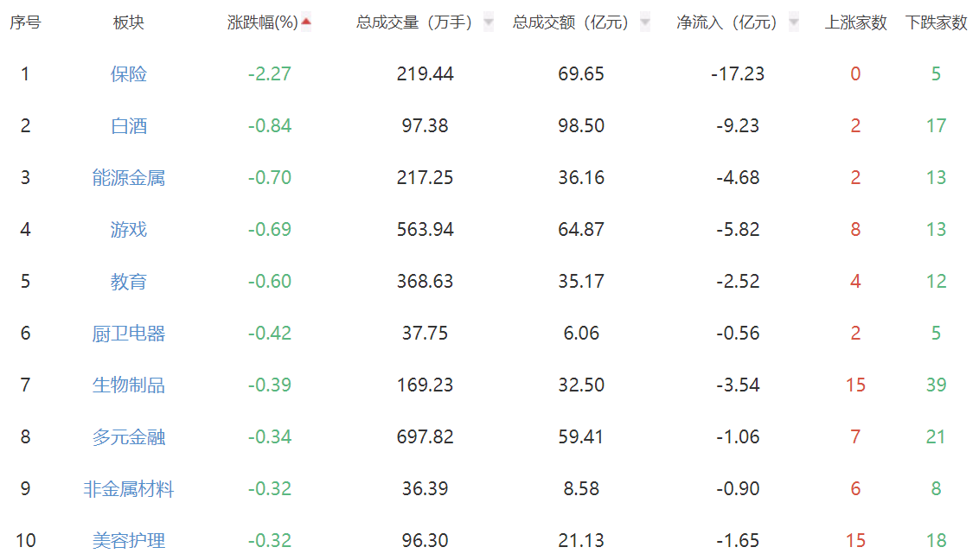
Task: Click the sort arrow beside 总成交额（亿元）
Action: pyautogui.click(x=645, y=23)
